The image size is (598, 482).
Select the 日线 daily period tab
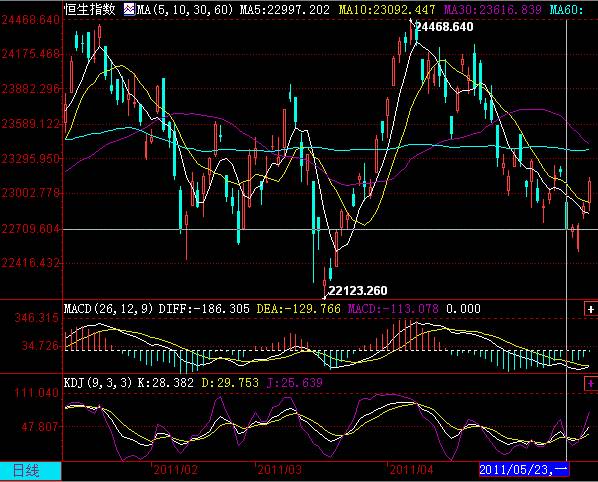coord(26,470)
